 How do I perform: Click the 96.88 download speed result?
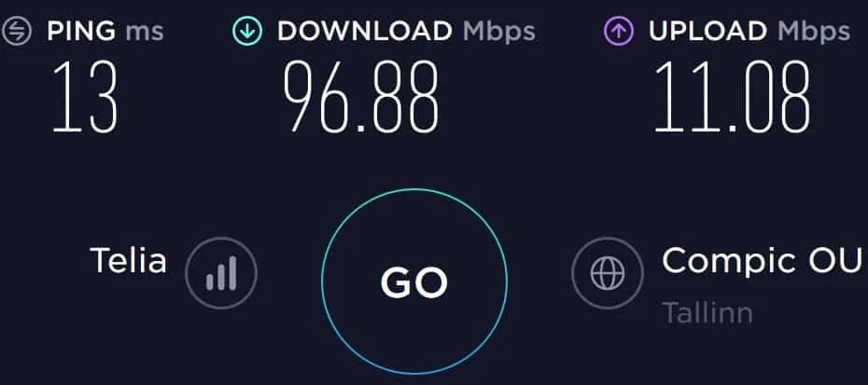361,97
